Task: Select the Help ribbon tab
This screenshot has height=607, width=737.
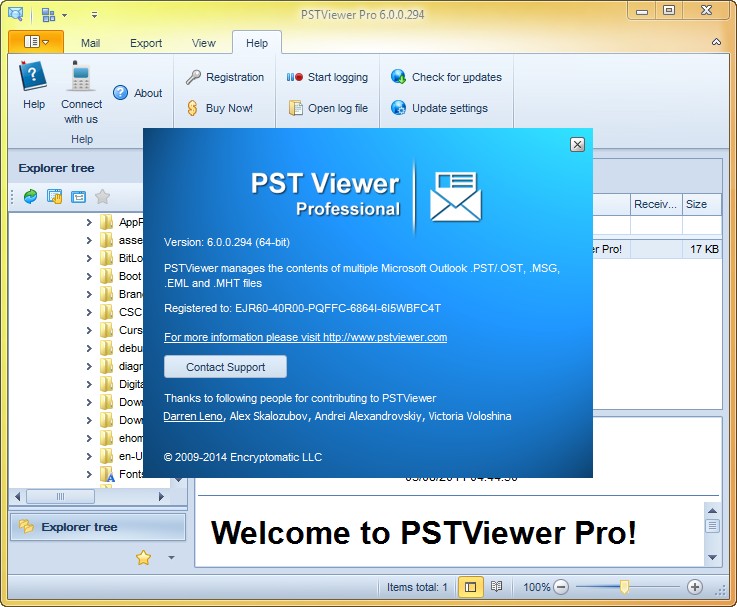Action: [257, 43]
